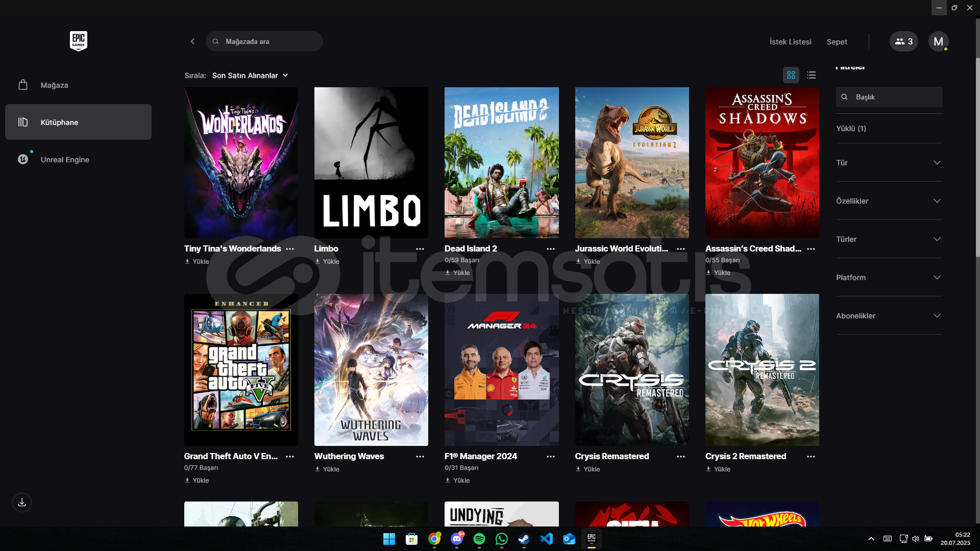Open Google Chrome from taskbar

click(x=434, y=539)
